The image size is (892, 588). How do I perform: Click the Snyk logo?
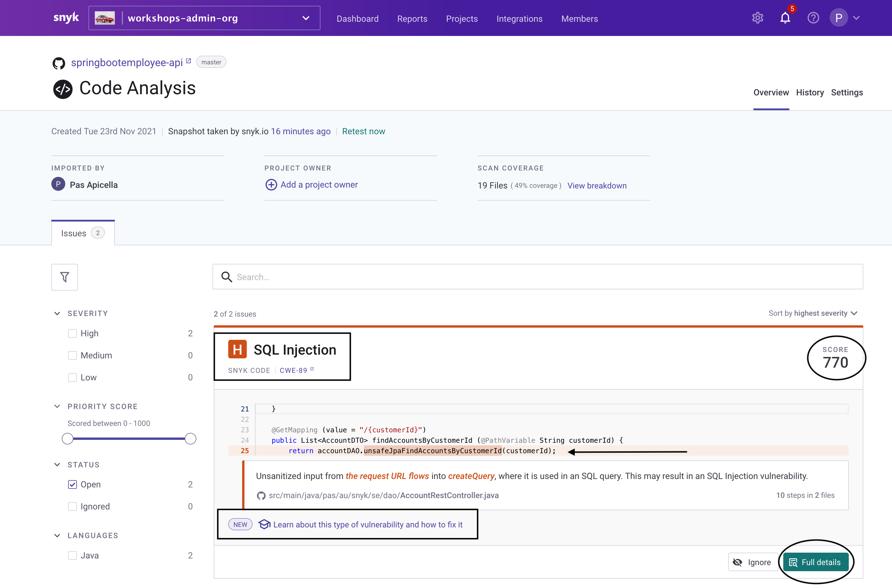coord(66,17)
